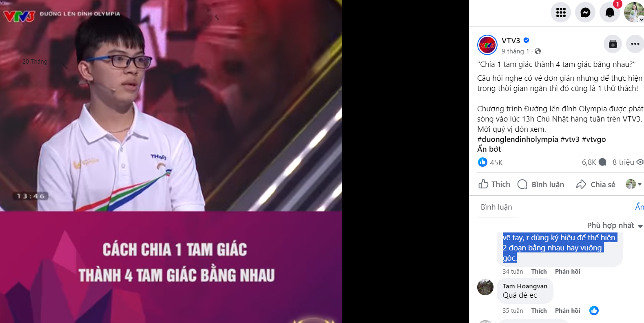Click the save video icon beside VTV3
Screen dimensions: 644x323
click(x=613, y=44)
